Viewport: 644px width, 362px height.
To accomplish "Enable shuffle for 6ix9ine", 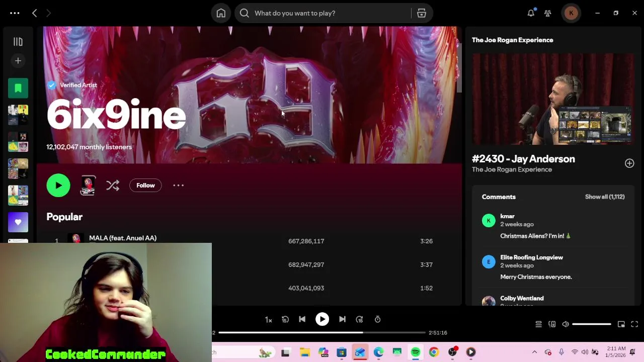I will (113, 186).
